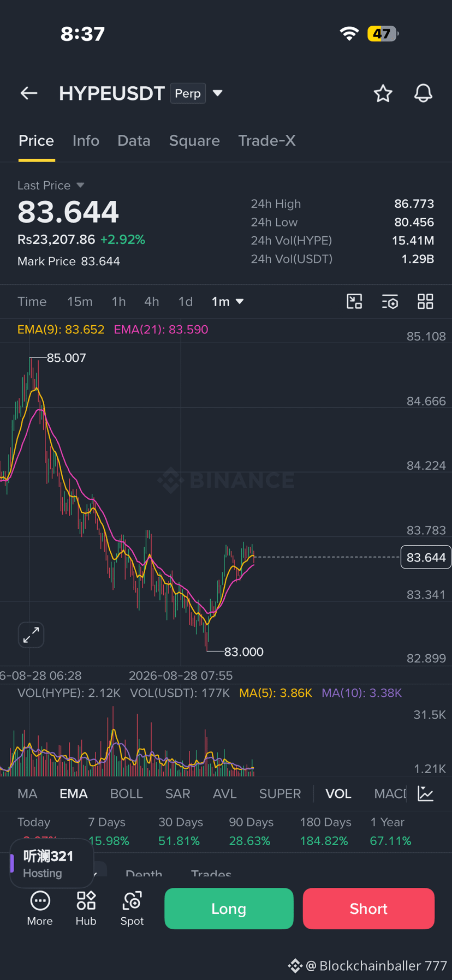Tap the 90 Days 28.63% performance
This screenshot has width=452, height=980.
(x=251, y=832)
